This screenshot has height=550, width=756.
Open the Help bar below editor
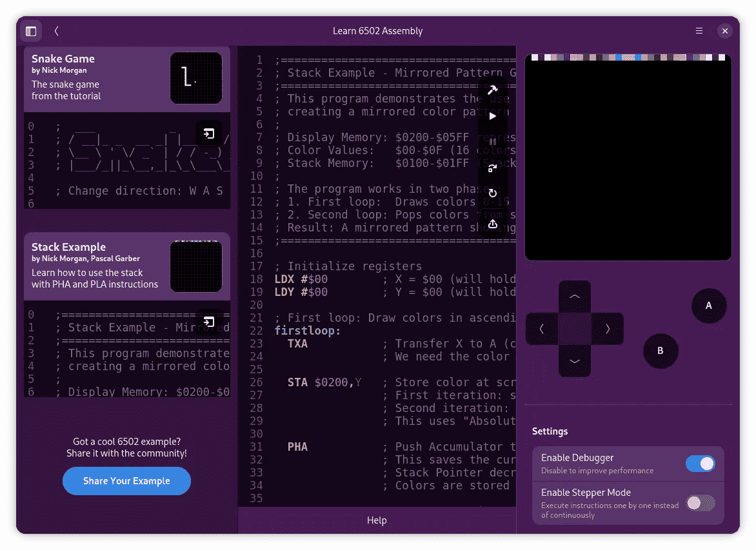(x=377, y=520)
